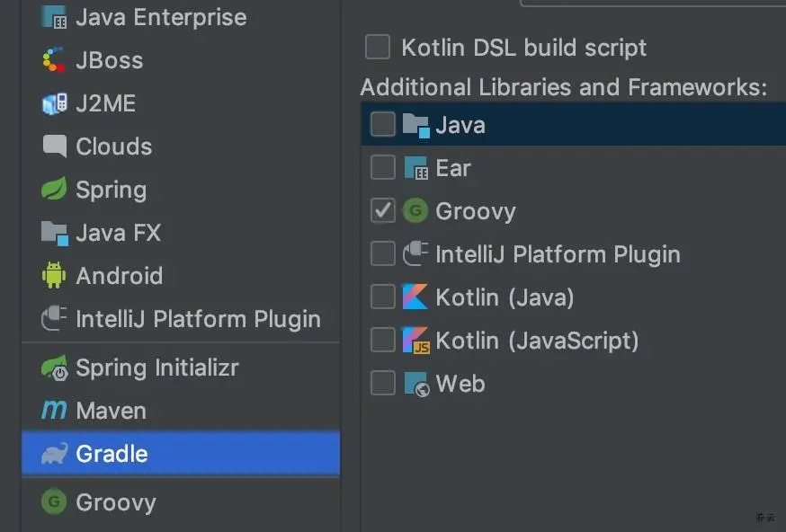
Task: Select Spring Initializr project type
Action: (181, 368)
